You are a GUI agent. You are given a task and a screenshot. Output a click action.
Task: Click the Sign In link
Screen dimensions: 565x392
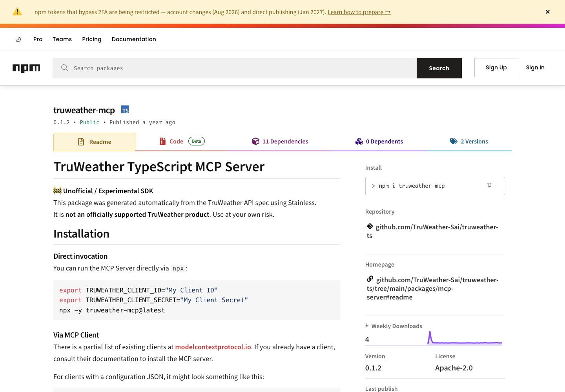tap(535, 67)
